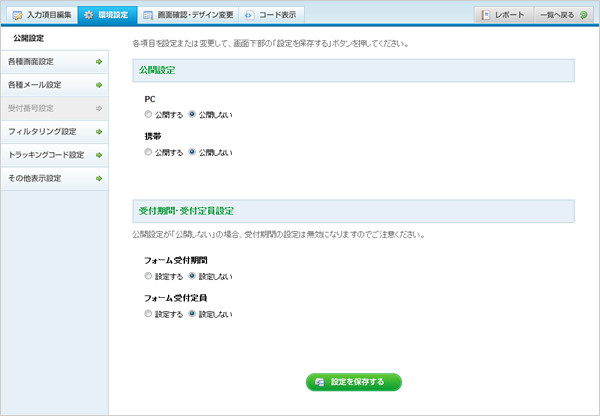Click the code icon on コード表示 tab

point(249,15)
